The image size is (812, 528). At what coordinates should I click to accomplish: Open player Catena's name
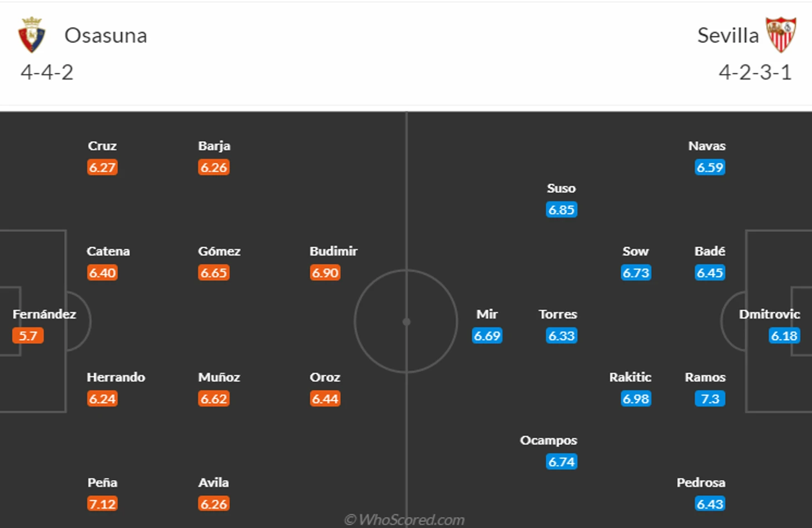108,251
